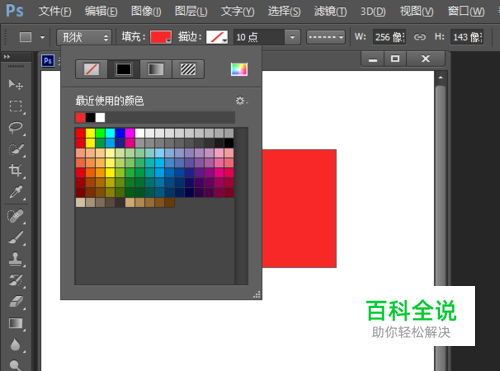Screen dimensions: 500x371
Task: Expand the toolbar double-arrow icon
Action: (7, 57)
